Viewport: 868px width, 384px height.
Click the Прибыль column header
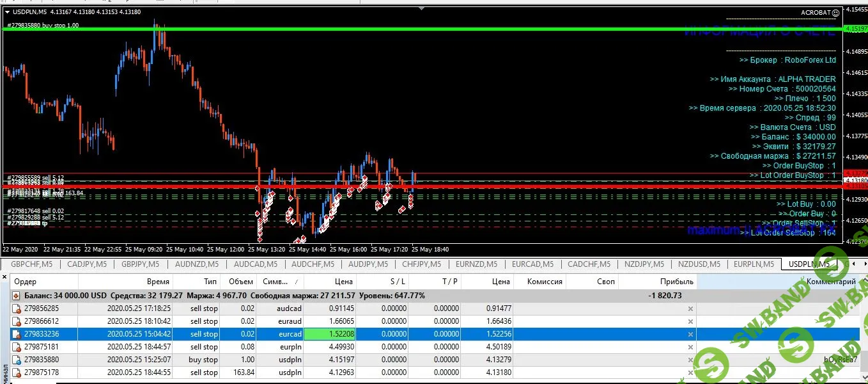click(x=676, y=282)
